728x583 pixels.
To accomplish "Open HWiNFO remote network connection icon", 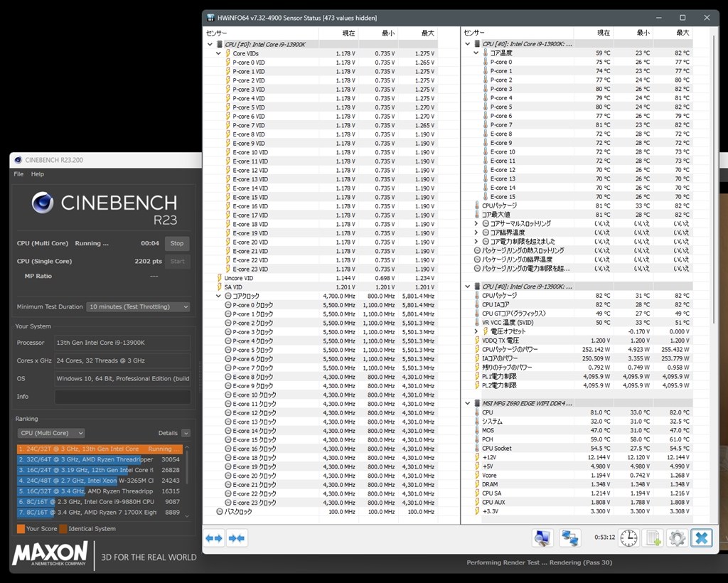I will click(x=569, y=538).
